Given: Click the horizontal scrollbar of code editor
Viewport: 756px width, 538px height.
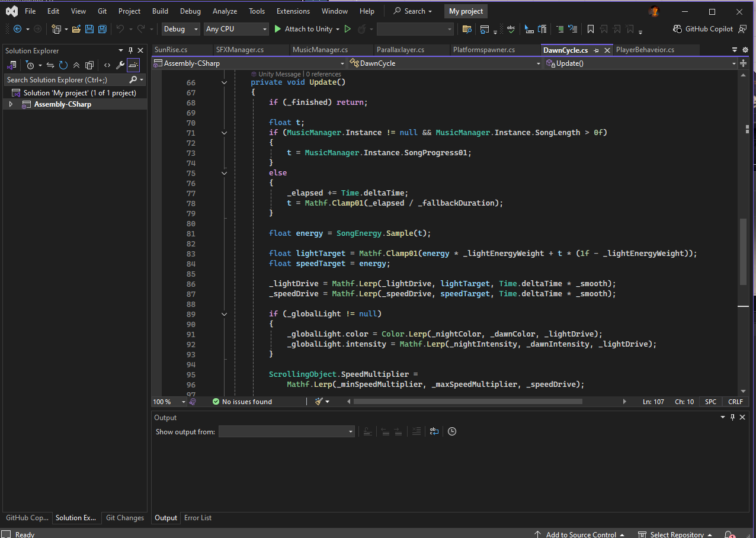Looking at the screenshot, I should pos(467,401).
